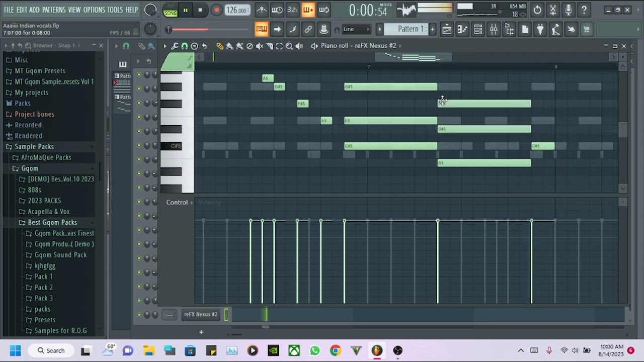Click the multilink to controllers icon
This screenshot has width=644, height=362.
tap(324, 30)
